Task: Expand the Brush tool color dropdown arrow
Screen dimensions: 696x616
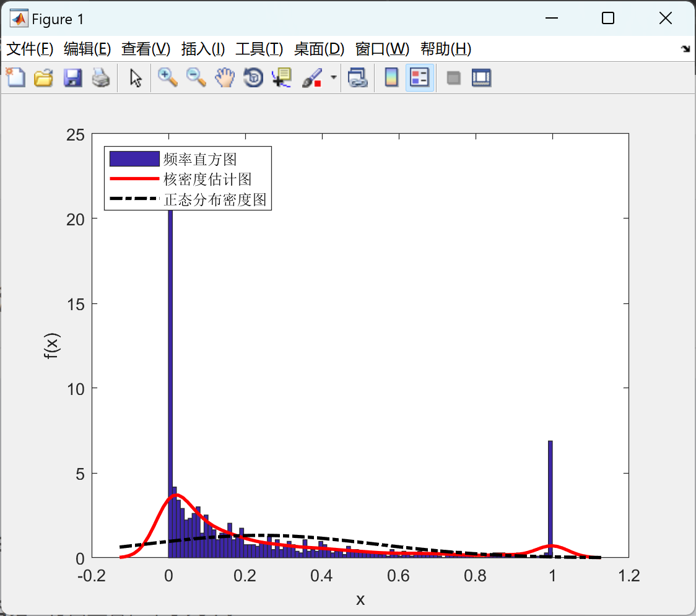Action: click(333, 77)
